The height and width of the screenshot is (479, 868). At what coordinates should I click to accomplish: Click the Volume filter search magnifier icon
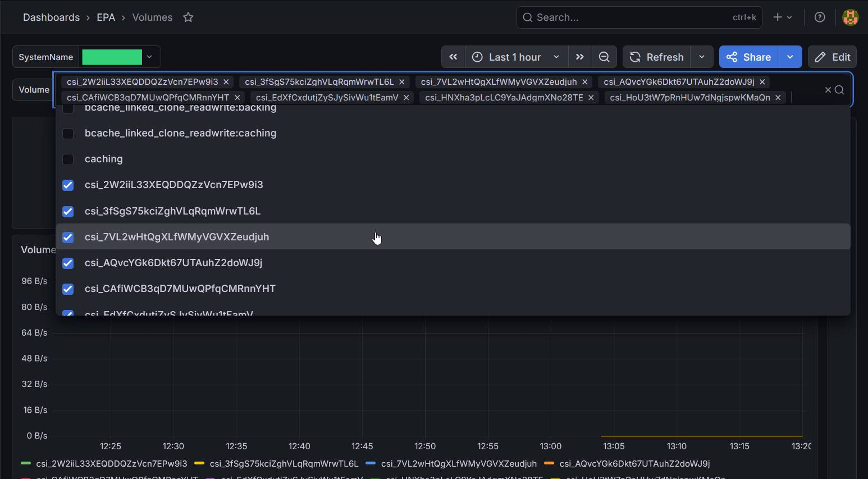pyautogui.click(x=839, y=90)
